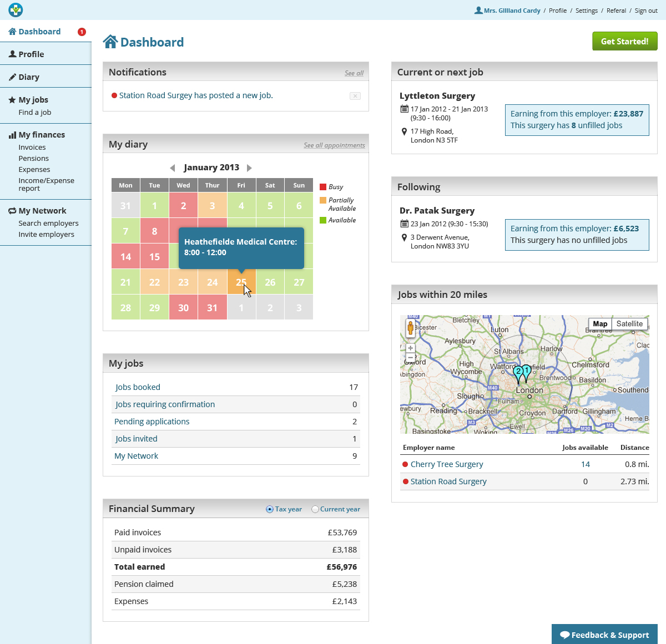This screenshot has height=644, width=666.
Task: Open the Cherry Tree Surgery link
Action: [447, 464]
